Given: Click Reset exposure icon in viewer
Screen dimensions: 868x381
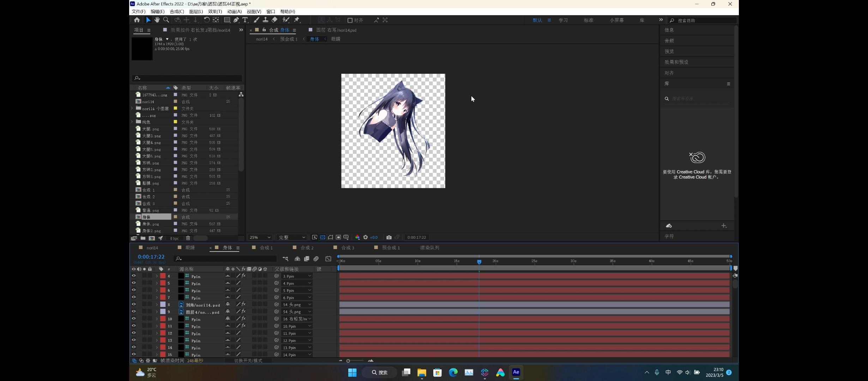Looking at the screenshot, I should (366, 237).
